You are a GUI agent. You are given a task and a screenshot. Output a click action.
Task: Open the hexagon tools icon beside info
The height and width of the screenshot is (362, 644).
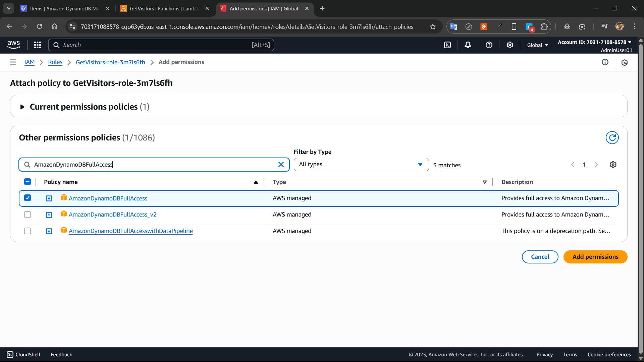(x=625, y=62)
